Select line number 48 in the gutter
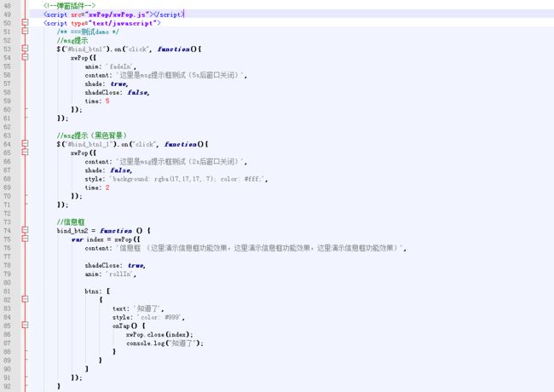Viewport: 554px width, 392px height. click(x=7, y=6)
